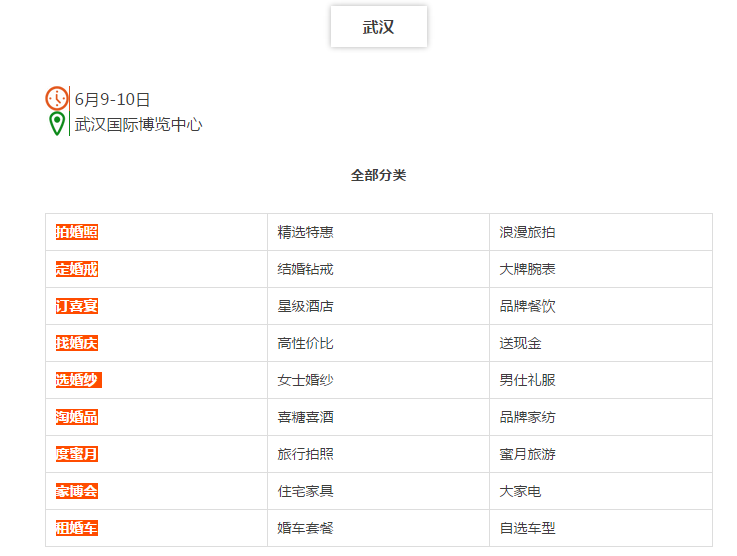Open the 淘婚品 category
The width and height of the screenshot is (737, 556).
click(77, 417)
